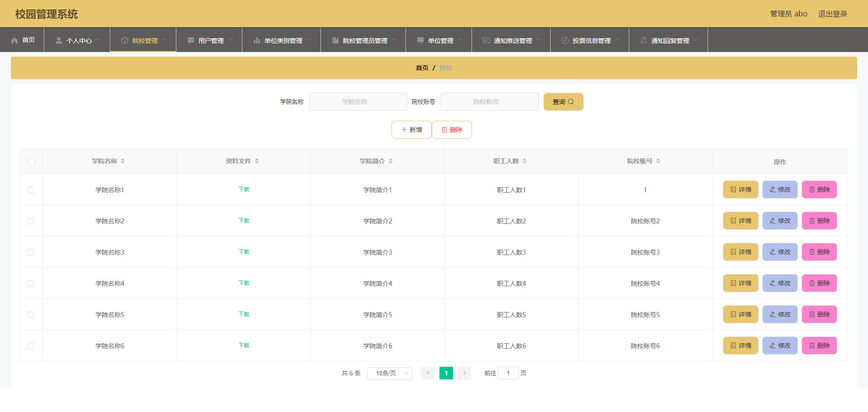Viewport: 868px width, 412px height.
Task: Expand the 个人中心 menu chevron
Action: pos(98,40)
